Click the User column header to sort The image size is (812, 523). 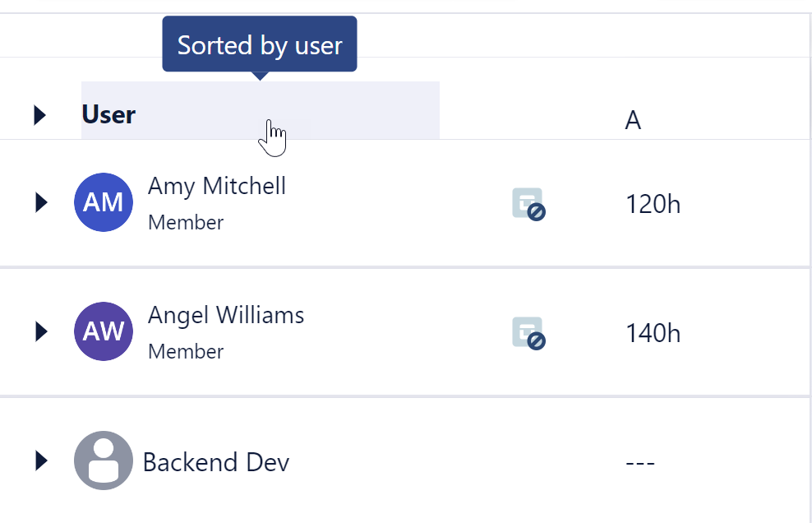click(108, 114)
